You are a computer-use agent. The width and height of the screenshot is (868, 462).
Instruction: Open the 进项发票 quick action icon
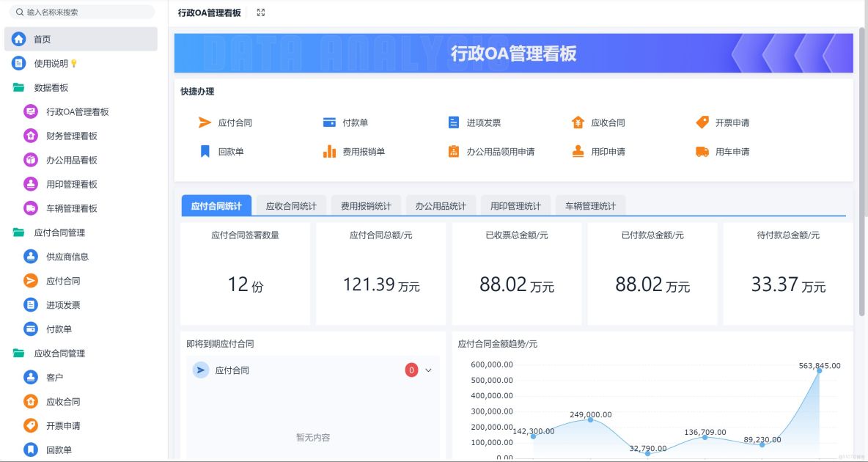point(453,122)
